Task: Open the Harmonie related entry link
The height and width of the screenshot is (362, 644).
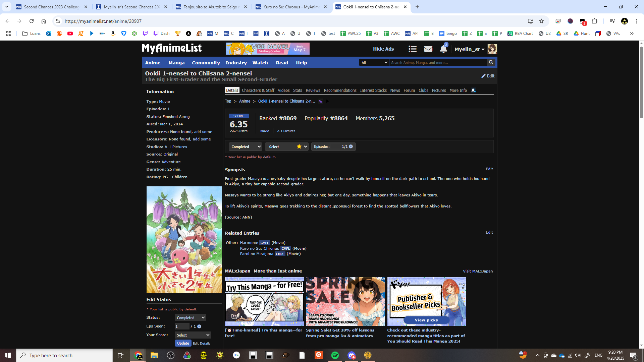Action: click(249, 243)
